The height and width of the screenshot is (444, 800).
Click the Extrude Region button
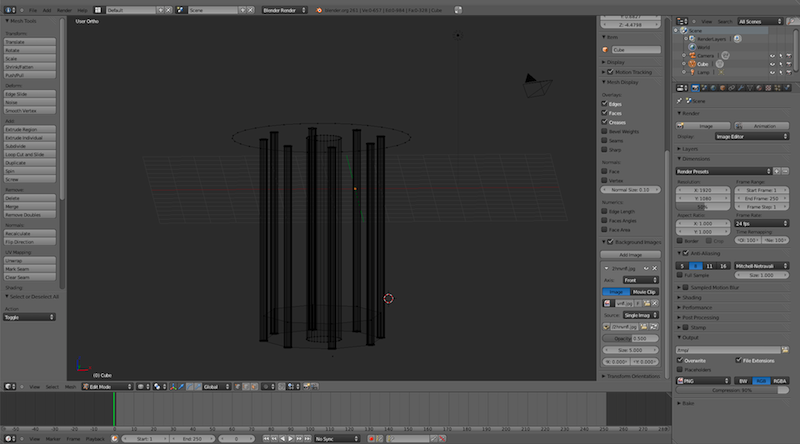click(30, 129)
